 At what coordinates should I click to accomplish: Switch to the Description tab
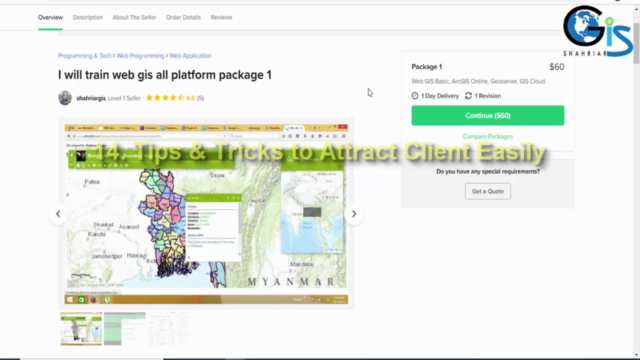[88, 18]
